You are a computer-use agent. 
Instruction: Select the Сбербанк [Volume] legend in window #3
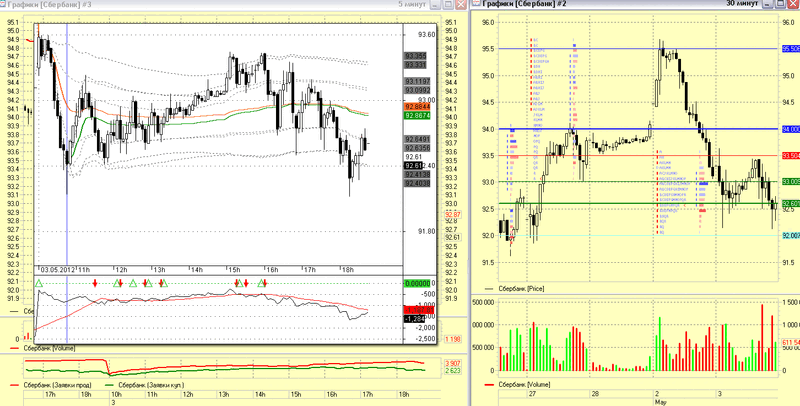(x=49, y=348)
